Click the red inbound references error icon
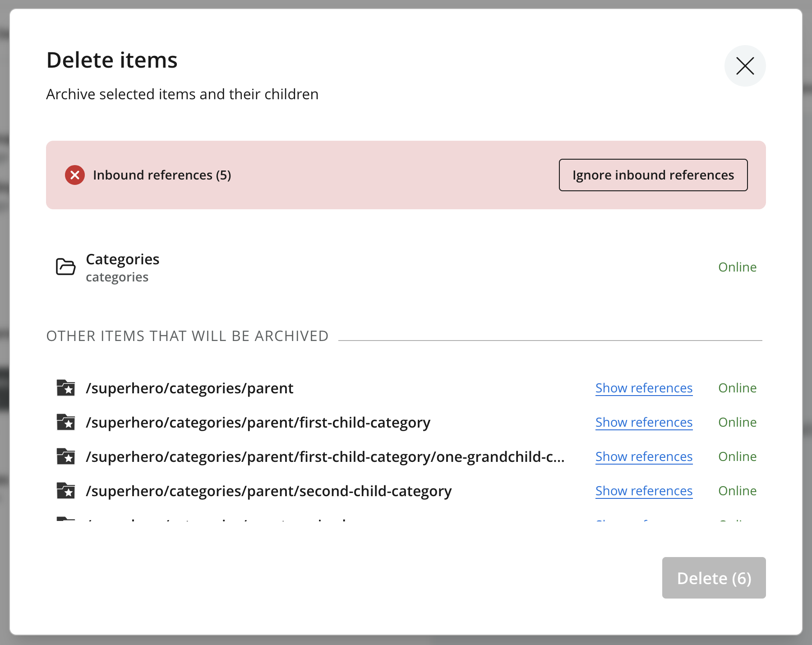 [75, 175]
